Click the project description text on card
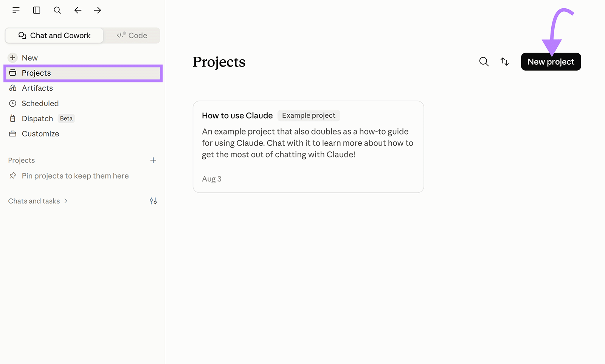 pyautogui.click(x=307, y=143)
